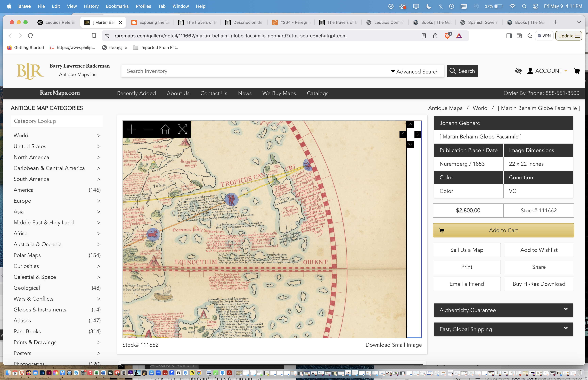
Task: Open Catalogs navigation link
Action: tap(317, 93)
